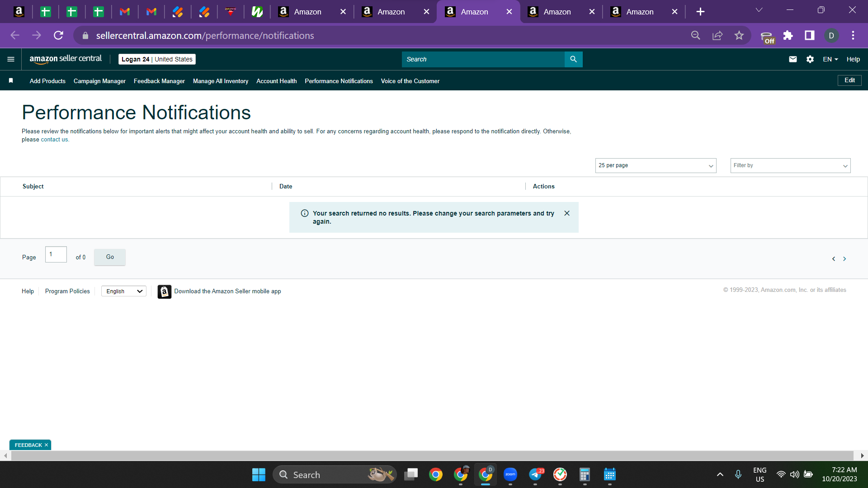This screenshot has width=868, height=488.
Task: Open the Logan 24 United States account switcher
Action: tap(157, 59)
